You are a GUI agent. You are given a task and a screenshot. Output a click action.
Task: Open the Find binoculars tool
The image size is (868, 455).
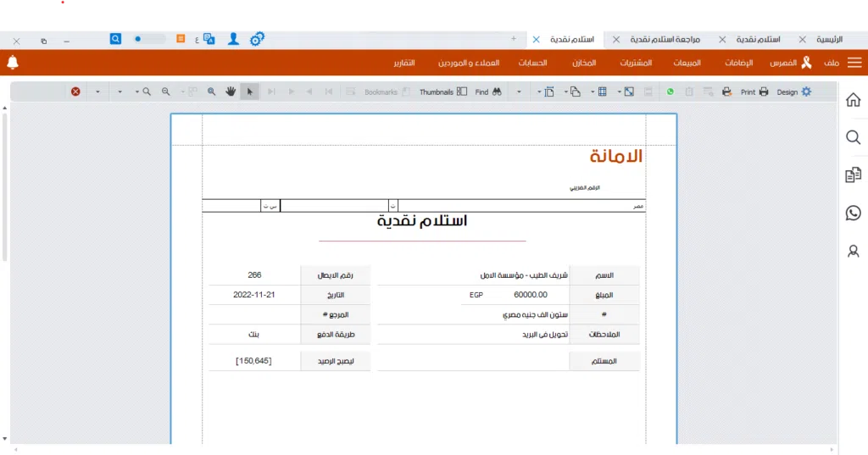click(x=488, y=92)
